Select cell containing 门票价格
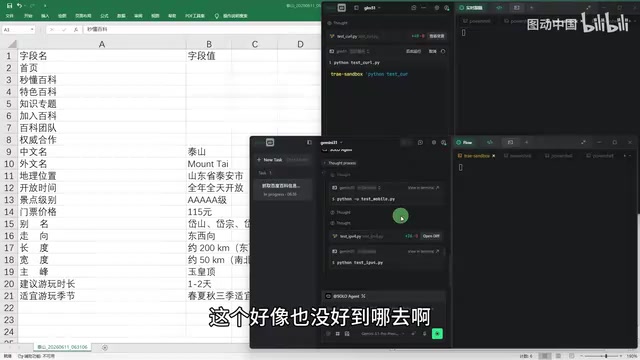Image resolution: width=640 pixels, height=360 pixels. [102, 212]
